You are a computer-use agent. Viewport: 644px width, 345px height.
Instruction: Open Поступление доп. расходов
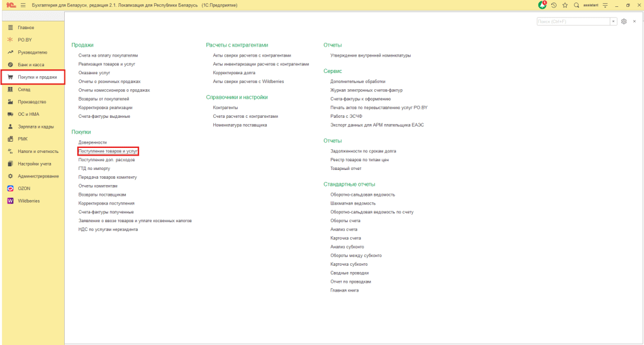coord(106,159)
